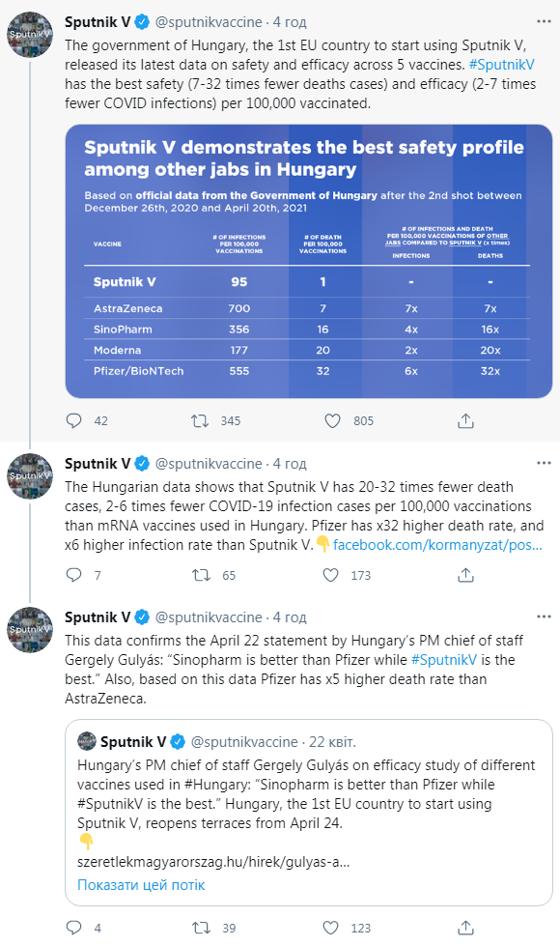Open the quoted tweet from 22 квіт.

click(x=309, y=813)
